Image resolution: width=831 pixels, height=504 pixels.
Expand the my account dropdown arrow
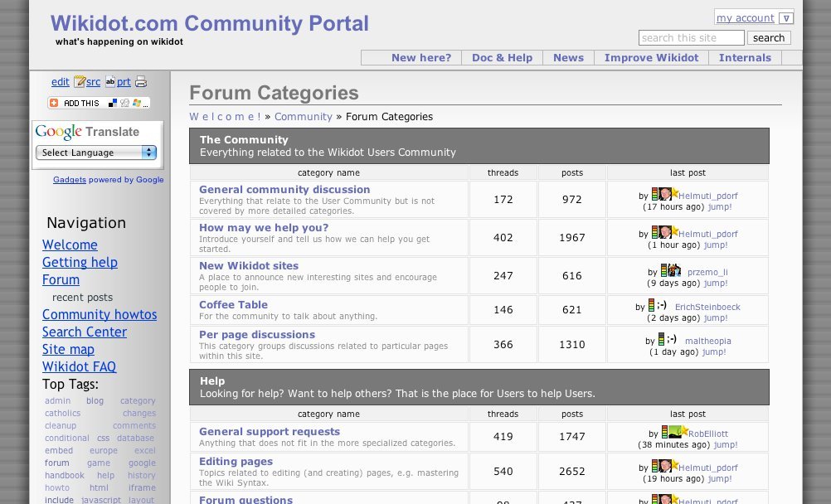tap(787, 18)
